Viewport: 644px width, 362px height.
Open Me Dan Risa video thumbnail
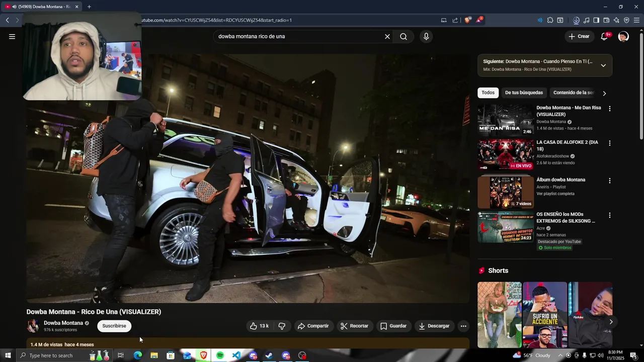click(506, 120)
